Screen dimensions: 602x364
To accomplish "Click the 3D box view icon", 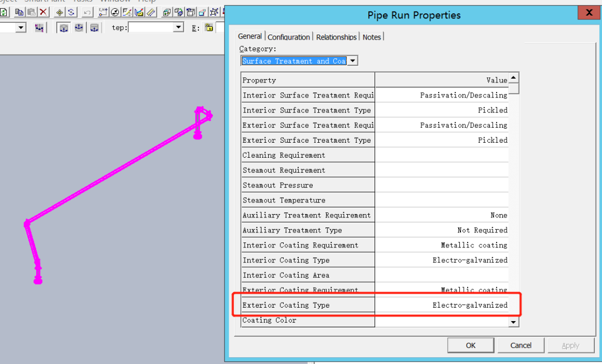I will [167, 12].
